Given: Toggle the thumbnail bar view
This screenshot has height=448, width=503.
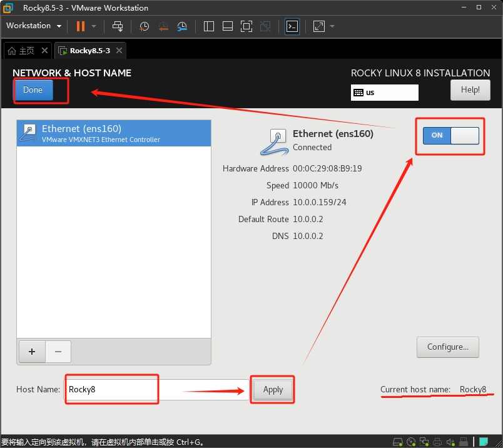Looking at the screenshot, I should pos(228,26).
